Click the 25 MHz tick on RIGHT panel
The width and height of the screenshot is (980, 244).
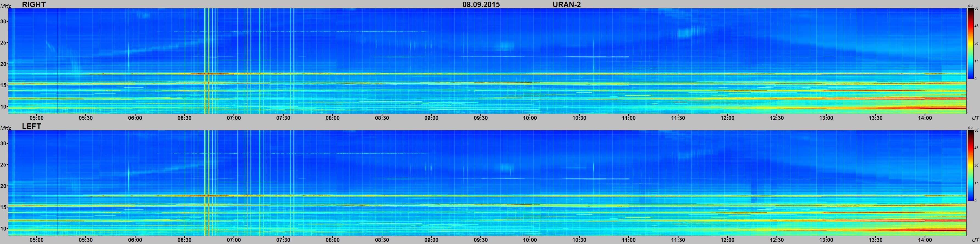click(x=3, y=43)
